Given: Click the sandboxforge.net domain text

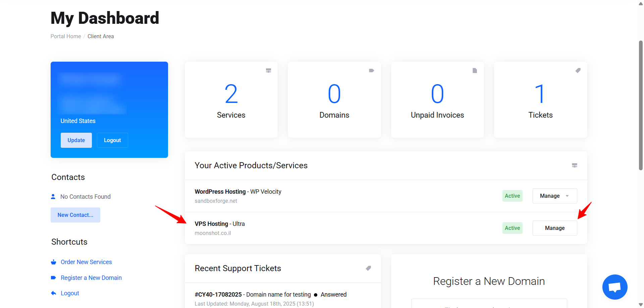Looking at the screenshot, I should coord(216,201).
